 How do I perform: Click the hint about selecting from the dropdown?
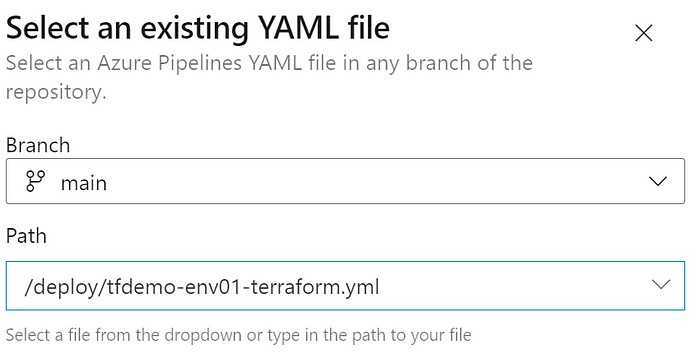pyautogui.click(x=238, y=335)
